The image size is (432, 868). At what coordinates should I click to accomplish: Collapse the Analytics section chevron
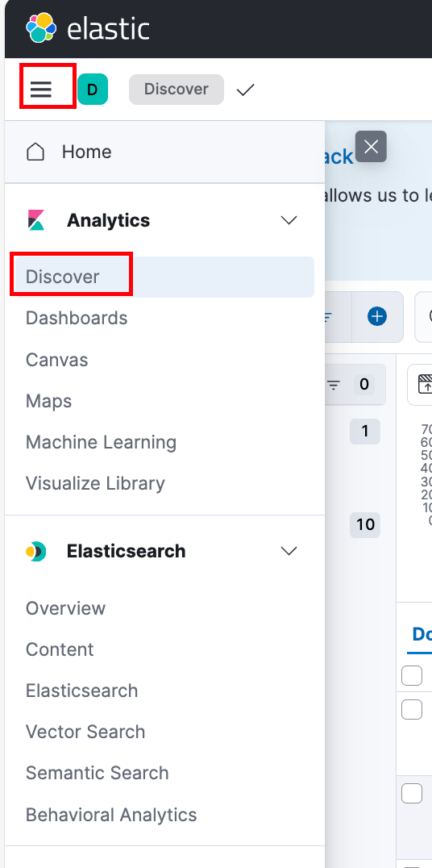289,220
